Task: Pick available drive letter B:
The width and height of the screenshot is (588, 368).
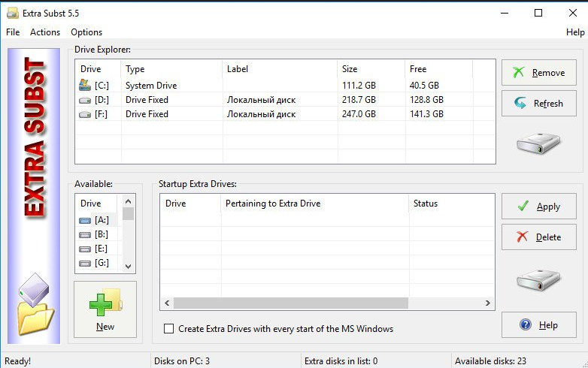Action: (101, 234)
